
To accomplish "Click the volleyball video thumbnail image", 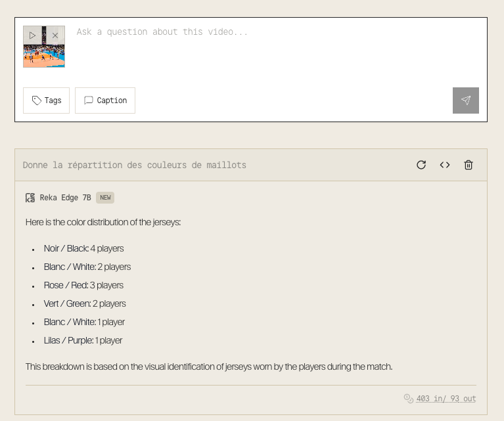I will (x=44, y=56).
